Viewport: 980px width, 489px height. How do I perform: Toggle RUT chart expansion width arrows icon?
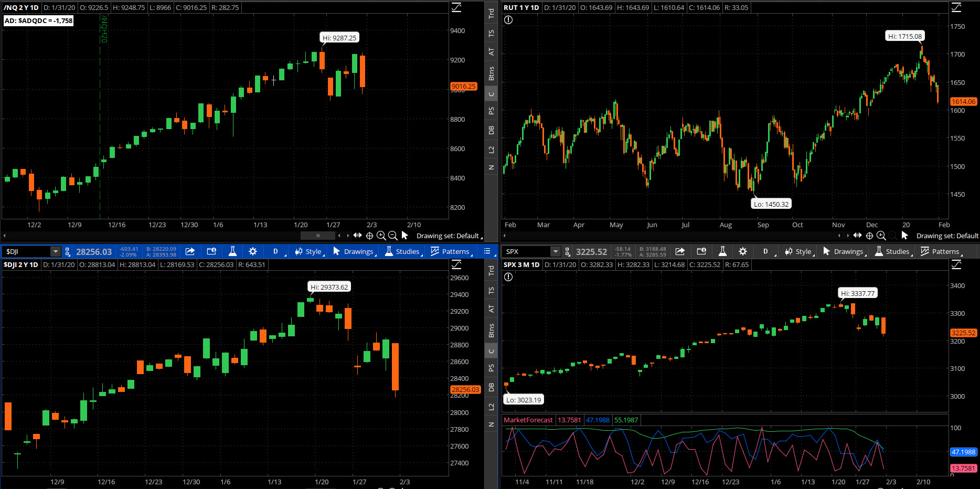857,235
